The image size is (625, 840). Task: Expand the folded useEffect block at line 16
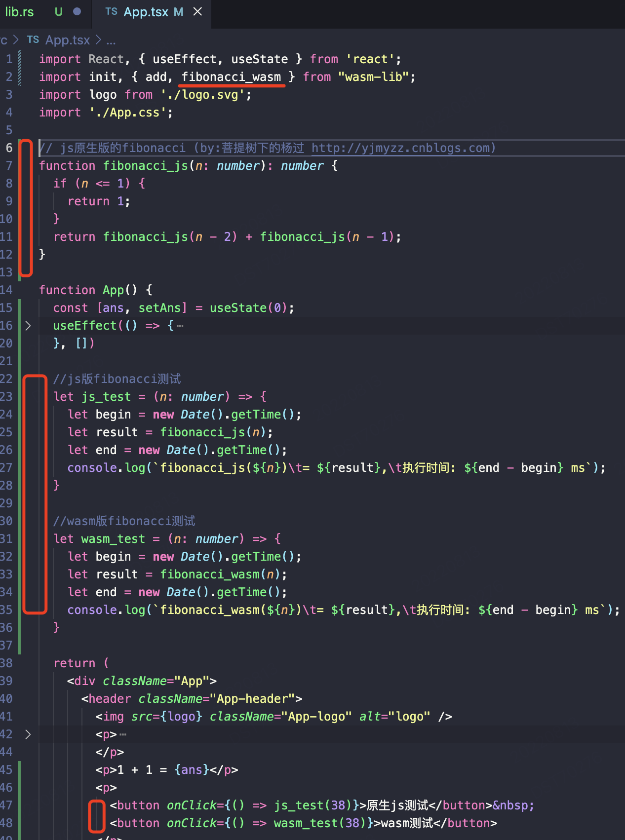pos(28,326)
